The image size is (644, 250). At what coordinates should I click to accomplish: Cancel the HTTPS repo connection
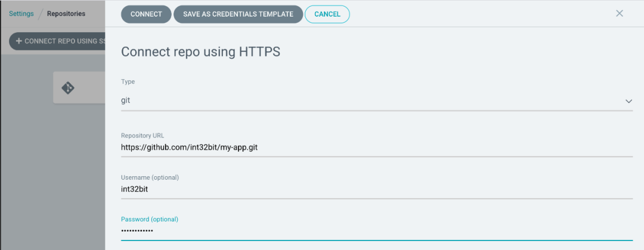[327, 14]
